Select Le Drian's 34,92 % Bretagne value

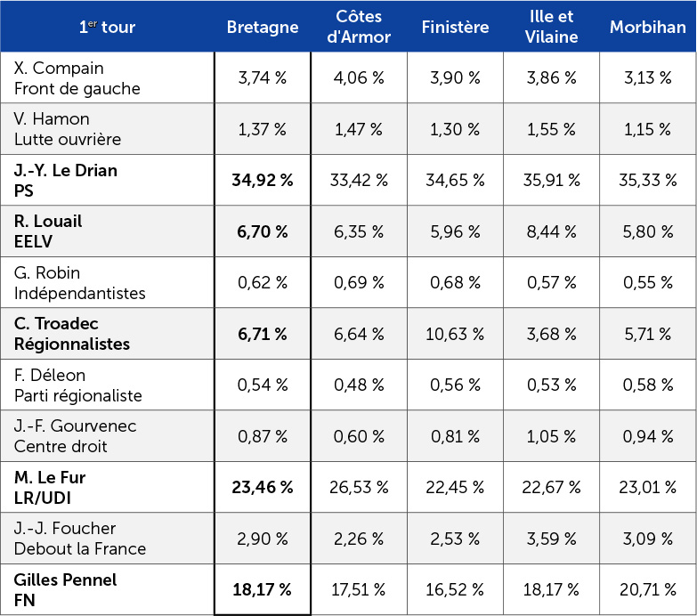(263, 181)
